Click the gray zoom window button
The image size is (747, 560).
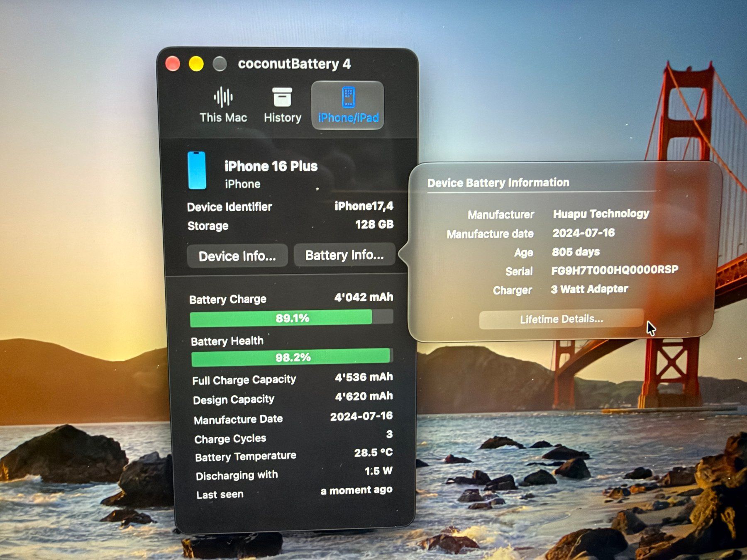[220, 63]
